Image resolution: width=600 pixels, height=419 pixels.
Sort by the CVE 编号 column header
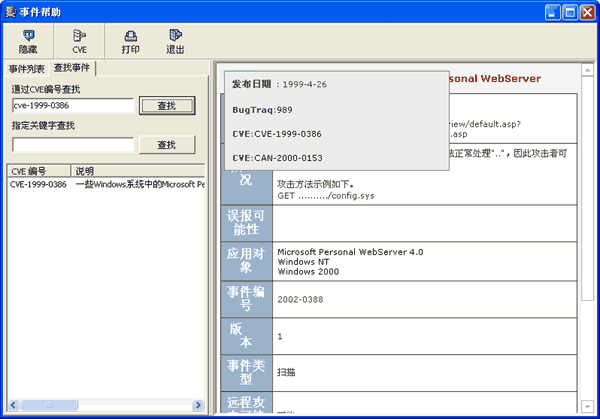point(38,171)
